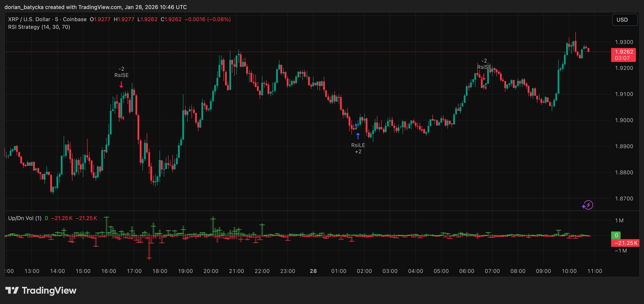This screenshot has width=644, height=304.
Task: Click the red −21.25 K volume axis label
Action: (625, 243)
